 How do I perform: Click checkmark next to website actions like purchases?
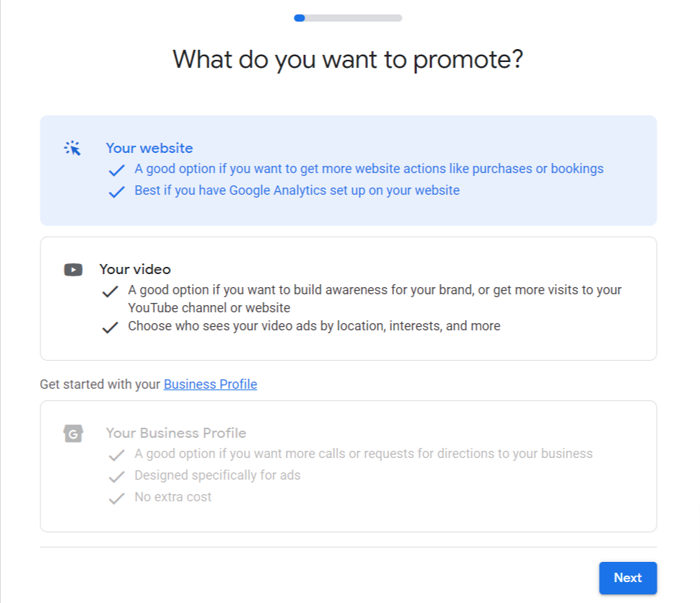pos(116,170)
